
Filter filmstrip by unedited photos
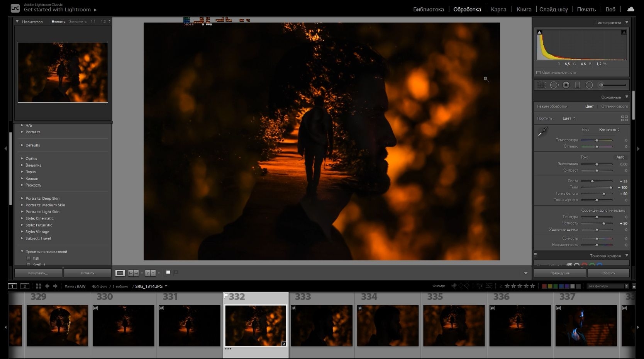(x=489, y=286)
